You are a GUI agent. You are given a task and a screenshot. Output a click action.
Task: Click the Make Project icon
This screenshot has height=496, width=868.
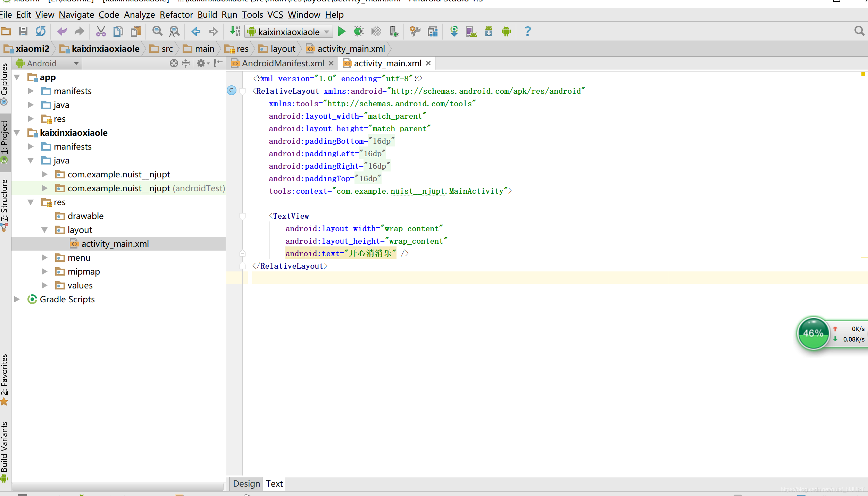coord(235,32)
